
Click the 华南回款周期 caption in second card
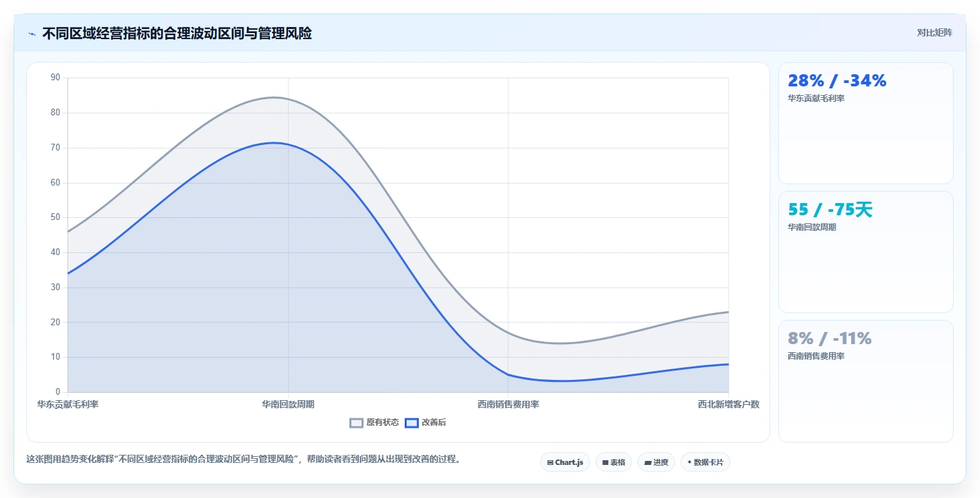[812, 227]
